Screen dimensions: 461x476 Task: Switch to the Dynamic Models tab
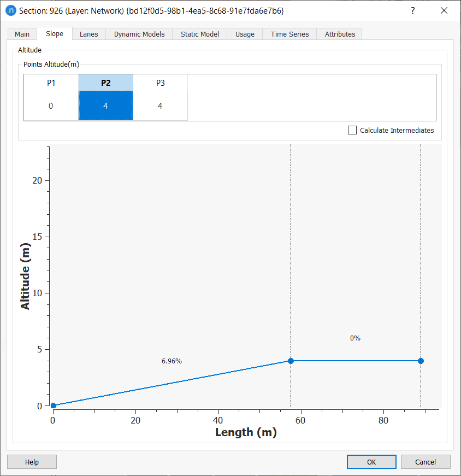coord(139,34)
